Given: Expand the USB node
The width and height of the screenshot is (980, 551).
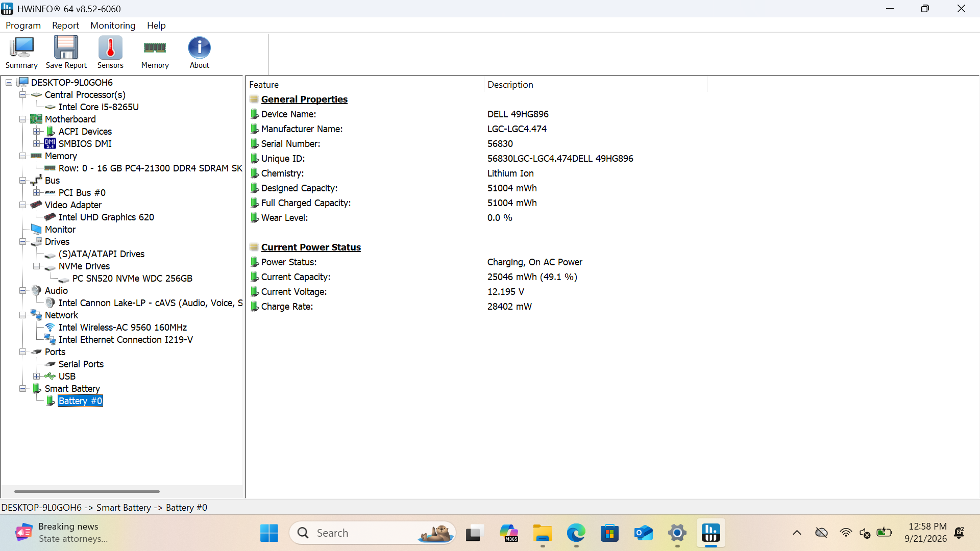Looking at the screenshot, I should [x=37, y=377].
